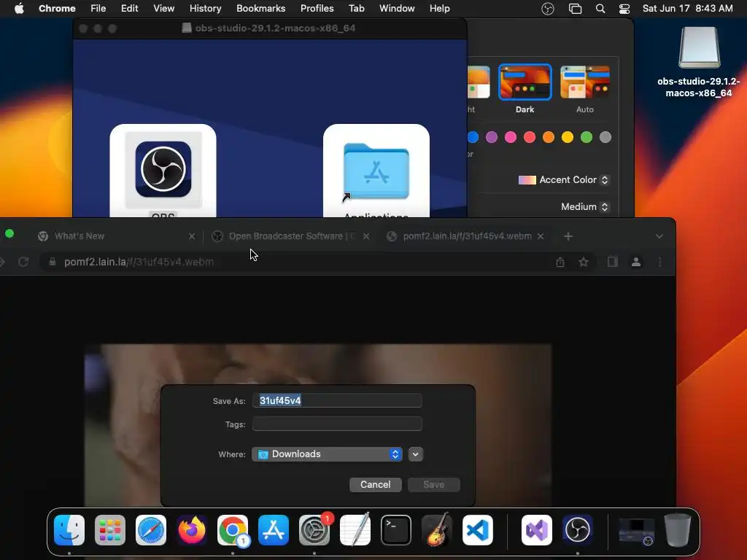
Task: Click the Stage Manager menu bar icon
Action: 575,9
